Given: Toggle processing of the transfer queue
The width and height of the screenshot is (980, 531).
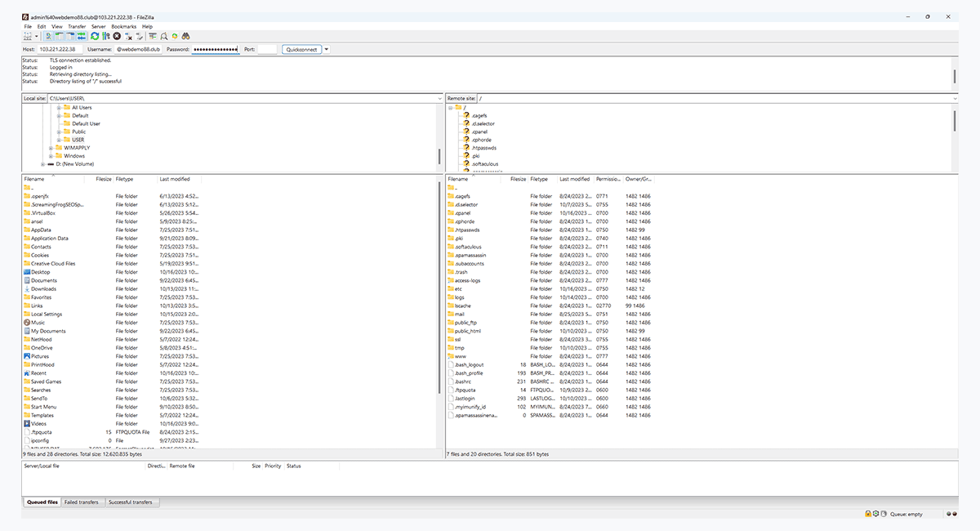Looking at the screenshot, I should [x=105, y=36].
